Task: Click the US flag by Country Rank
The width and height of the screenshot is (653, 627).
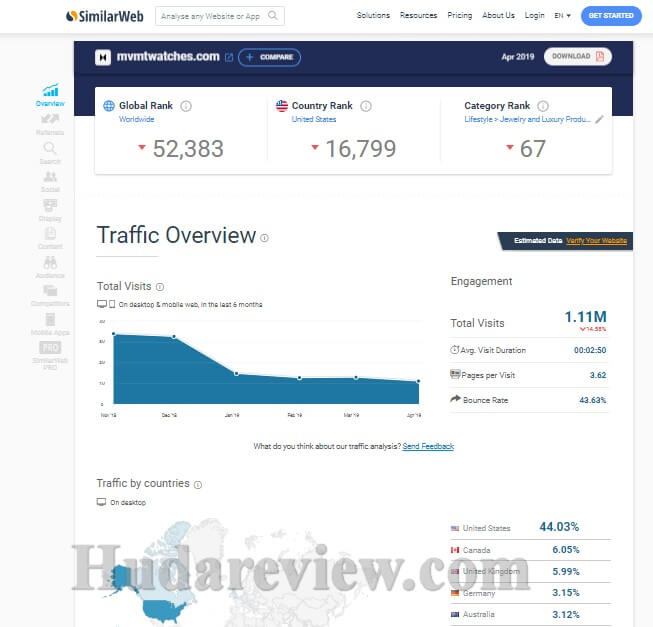Action: point(282,106)
